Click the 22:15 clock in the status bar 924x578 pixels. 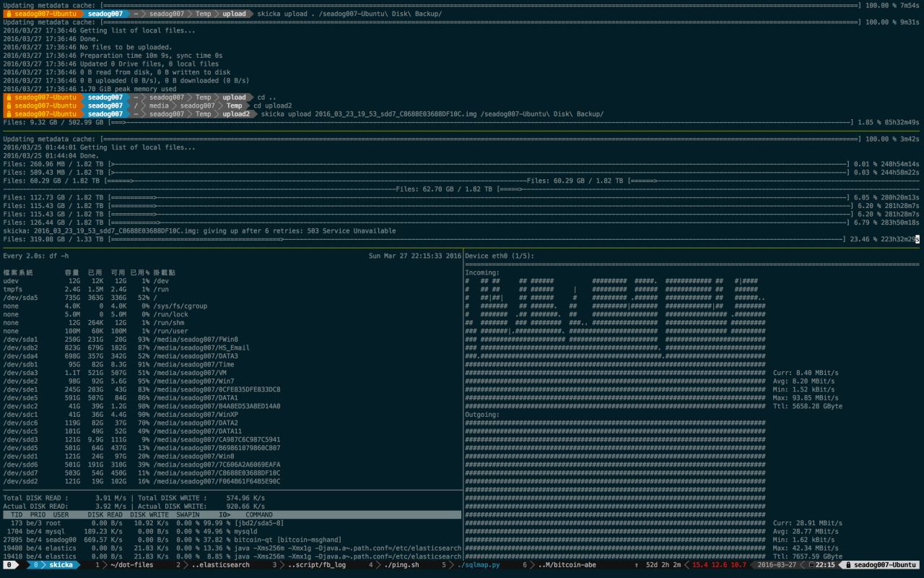(825, 565)
